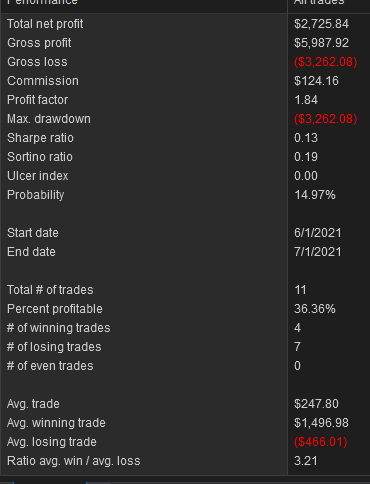Select the Total net profit row
The image size is (370, 484).
point(185,24)
